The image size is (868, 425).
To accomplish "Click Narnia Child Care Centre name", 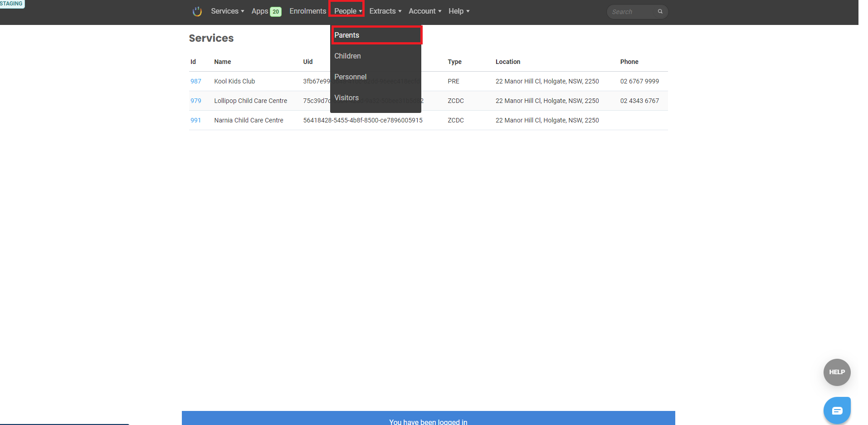I will (x=249, y=120).
